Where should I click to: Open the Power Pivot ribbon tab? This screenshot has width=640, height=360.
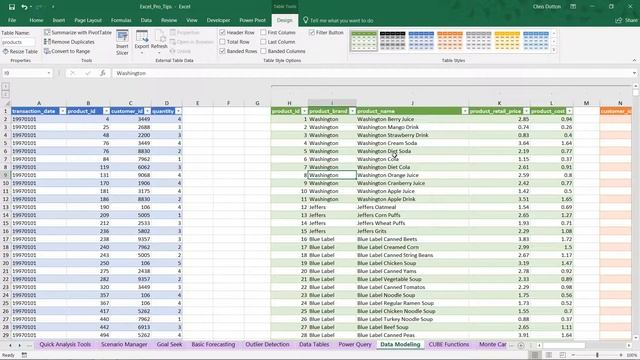252,20
